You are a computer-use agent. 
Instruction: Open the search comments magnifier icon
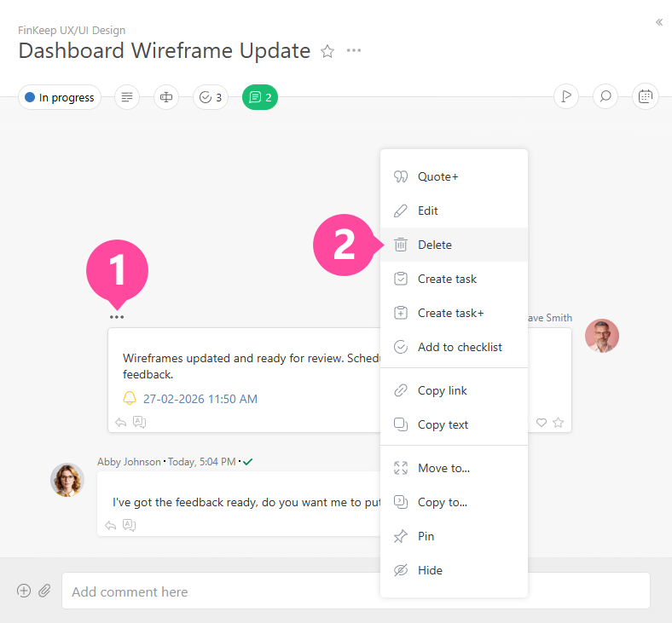click(x=605, y=97)
